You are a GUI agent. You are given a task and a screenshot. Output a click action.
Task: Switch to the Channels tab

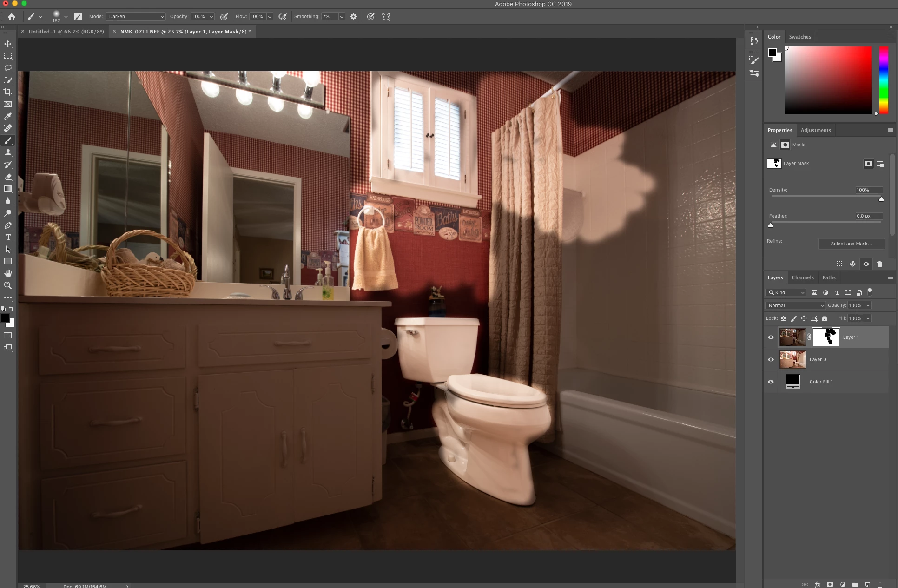click(803, 277)
